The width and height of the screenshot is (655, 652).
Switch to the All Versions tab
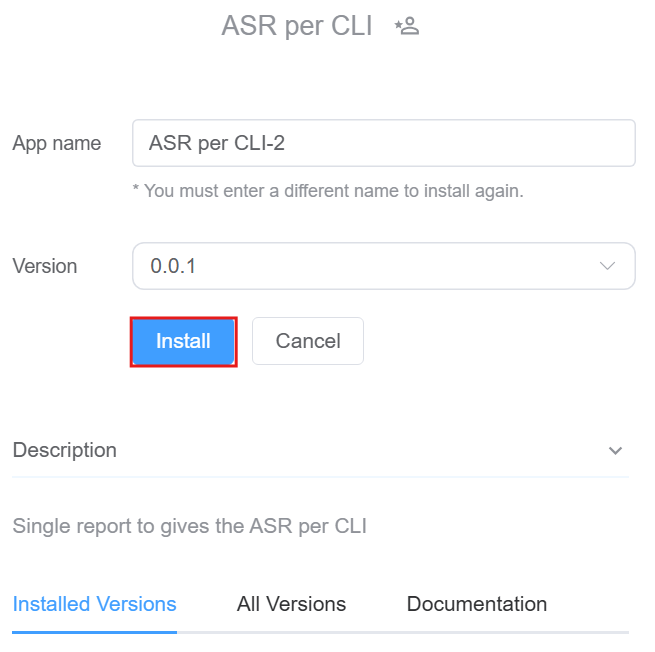291,604
